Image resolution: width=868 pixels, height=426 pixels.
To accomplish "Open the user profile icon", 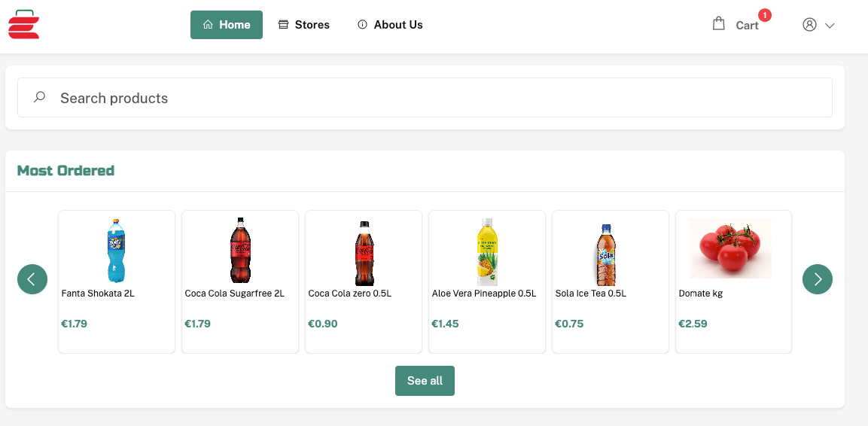I will (809, 25).
